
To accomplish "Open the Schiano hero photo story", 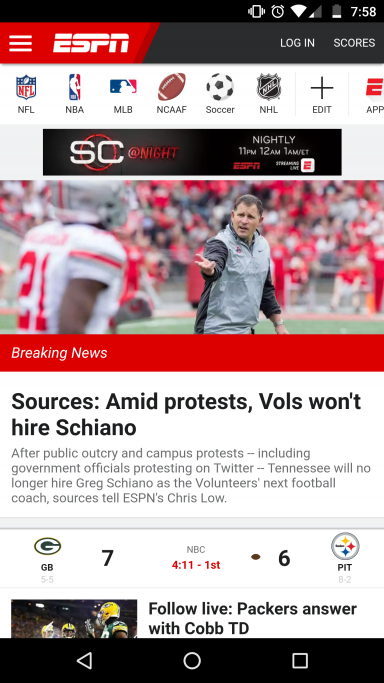I will [192, 257].
